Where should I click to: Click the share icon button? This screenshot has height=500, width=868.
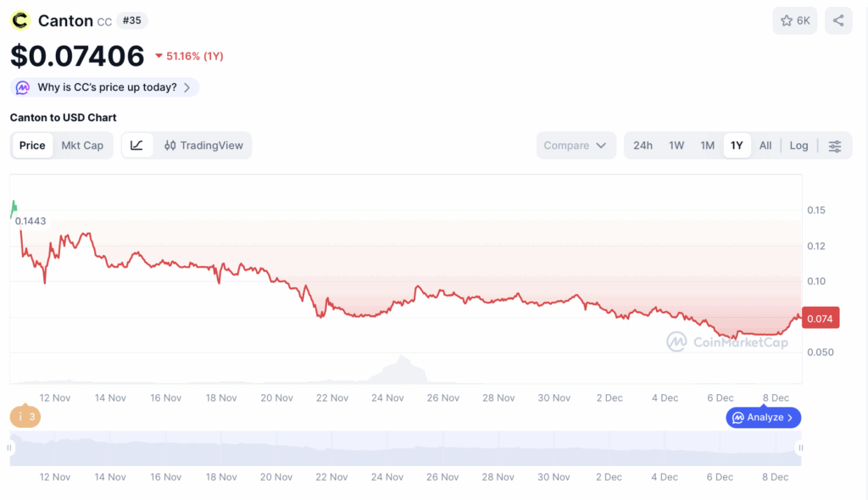click(x=838, y=21)
